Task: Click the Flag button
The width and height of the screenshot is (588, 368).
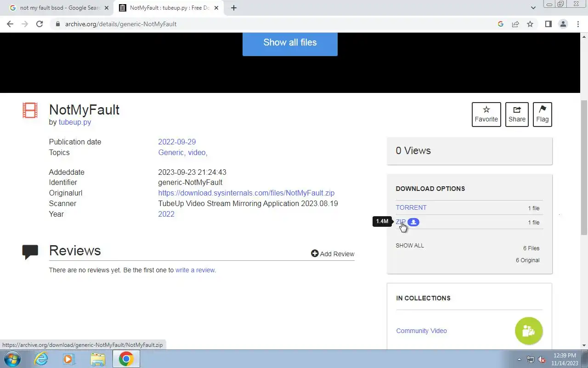Action: tap(542, 115)
